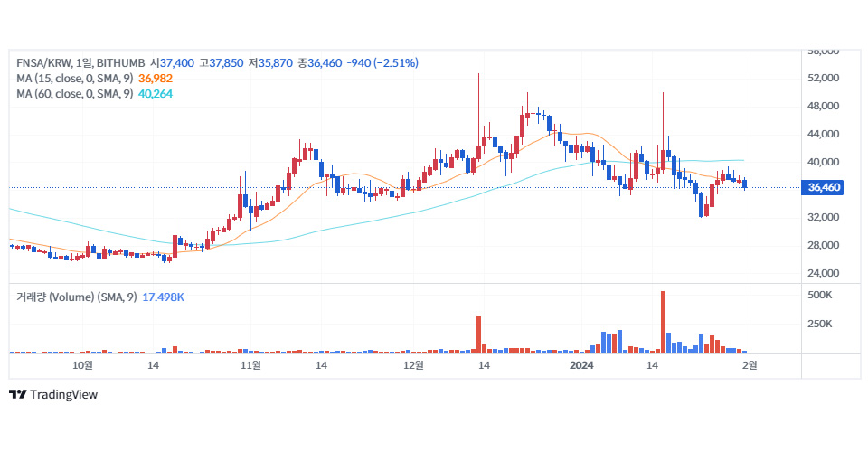
Task: Click the tallest red volume bar
Action: click(x=664, y=322)
